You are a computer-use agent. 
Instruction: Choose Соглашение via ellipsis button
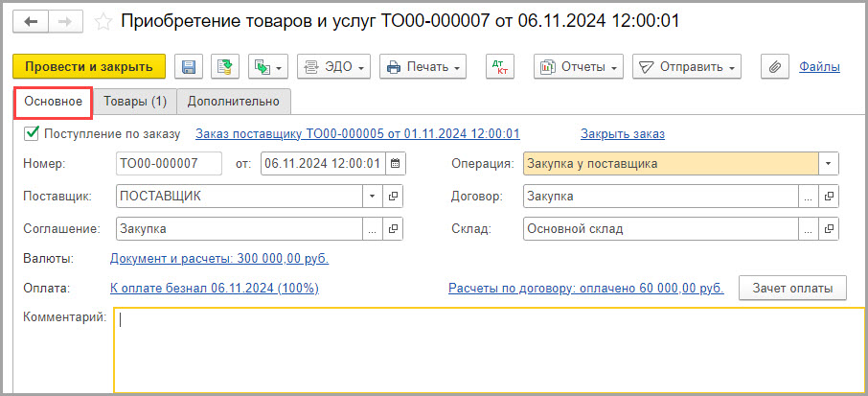(x=372, y=229)
